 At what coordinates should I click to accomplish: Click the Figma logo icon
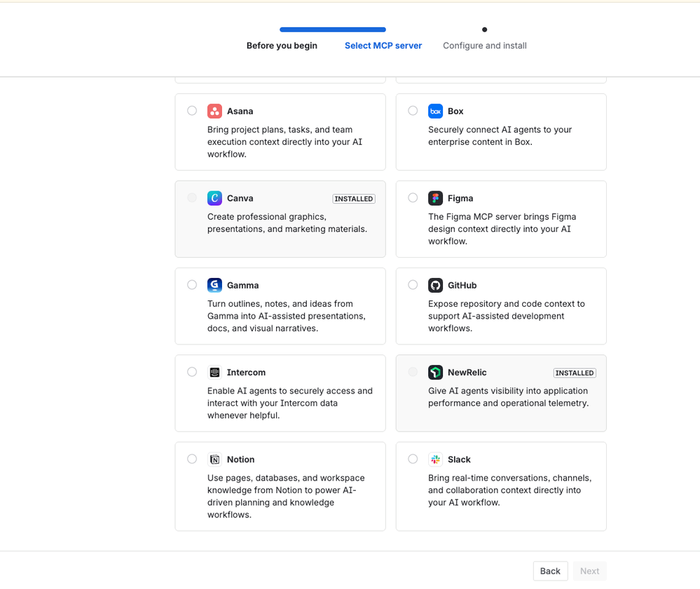pos(435,198)
